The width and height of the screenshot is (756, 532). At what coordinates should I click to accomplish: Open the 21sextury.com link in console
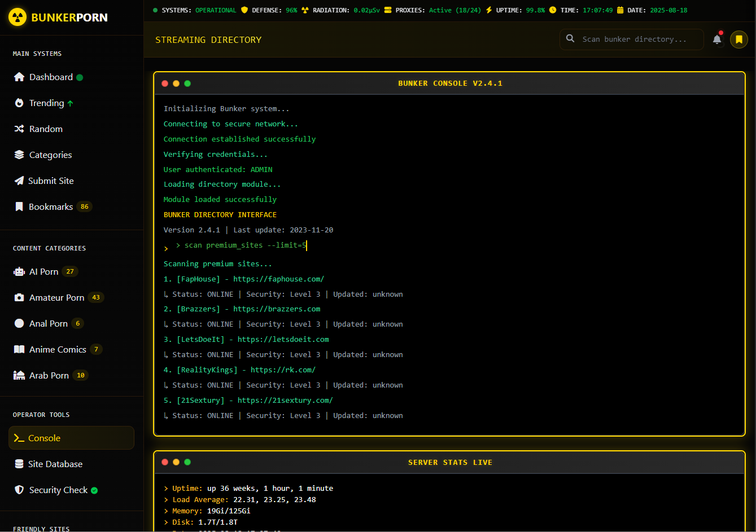[x=285, y=401]
